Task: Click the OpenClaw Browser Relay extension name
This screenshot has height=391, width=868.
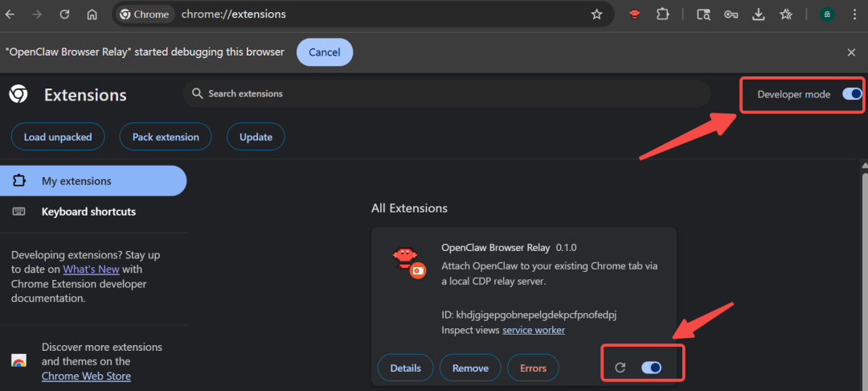Action: (x=496, y=248)
